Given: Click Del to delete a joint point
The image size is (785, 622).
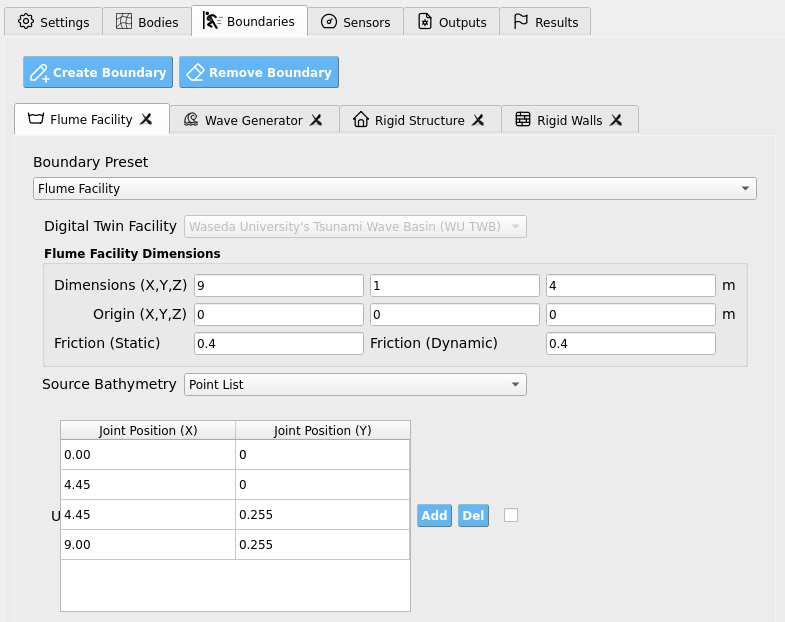Looking at the screenshot, I should [473, 515].
